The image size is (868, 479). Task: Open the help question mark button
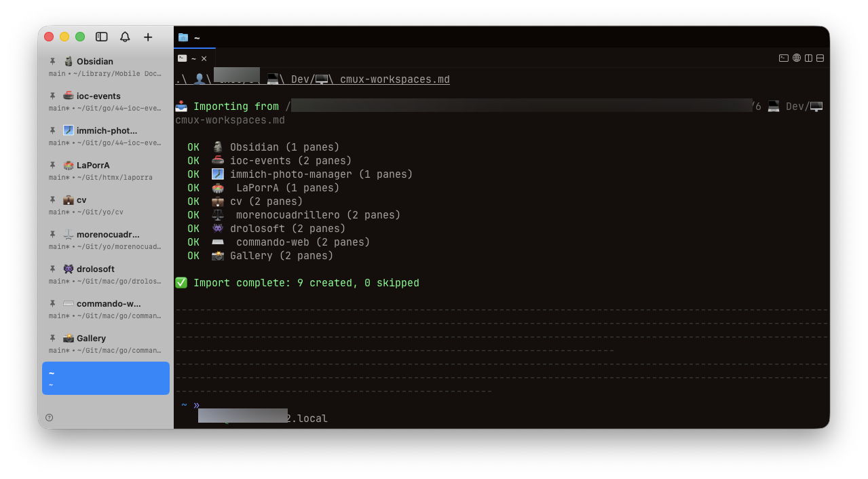[x=50, y=417]
